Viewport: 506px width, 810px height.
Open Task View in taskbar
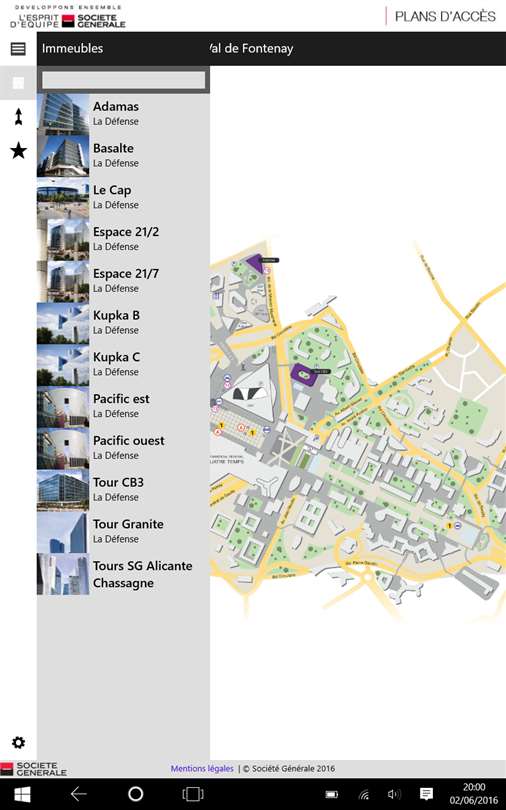point(193,794)
